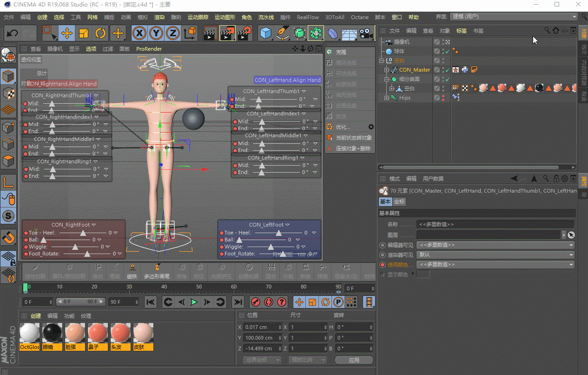
Task: Click the 名称 name input field
Action: [x=495, y=224]
